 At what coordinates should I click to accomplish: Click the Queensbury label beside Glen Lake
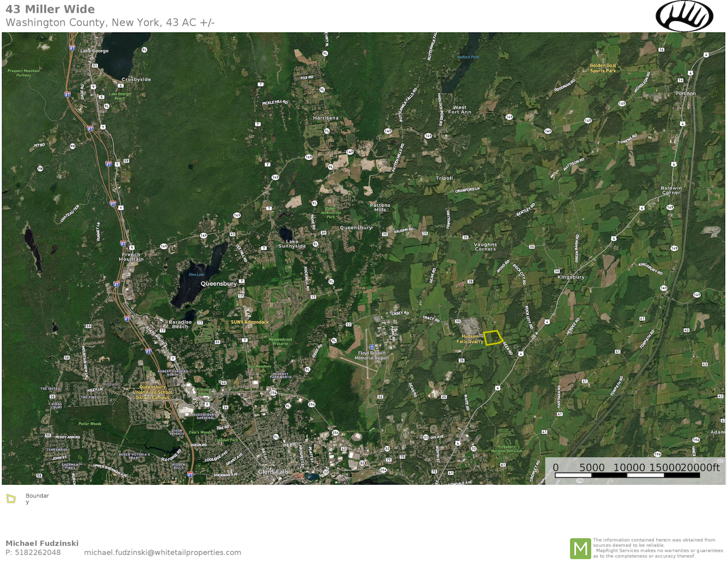[218, 284]
